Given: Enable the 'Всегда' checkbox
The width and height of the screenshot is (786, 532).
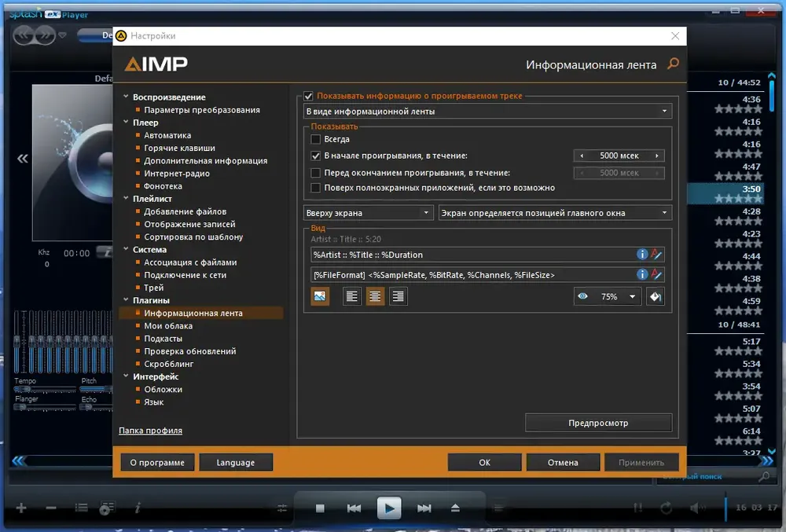Looking at the screenshot, I should [315, 139].
